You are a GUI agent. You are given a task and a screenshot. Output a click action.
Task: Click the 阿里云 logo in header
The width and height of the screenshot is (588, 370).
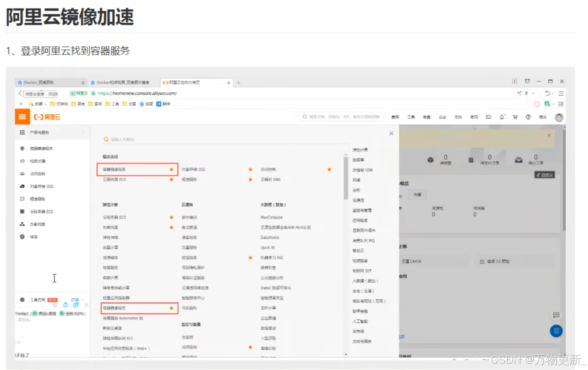47,117
